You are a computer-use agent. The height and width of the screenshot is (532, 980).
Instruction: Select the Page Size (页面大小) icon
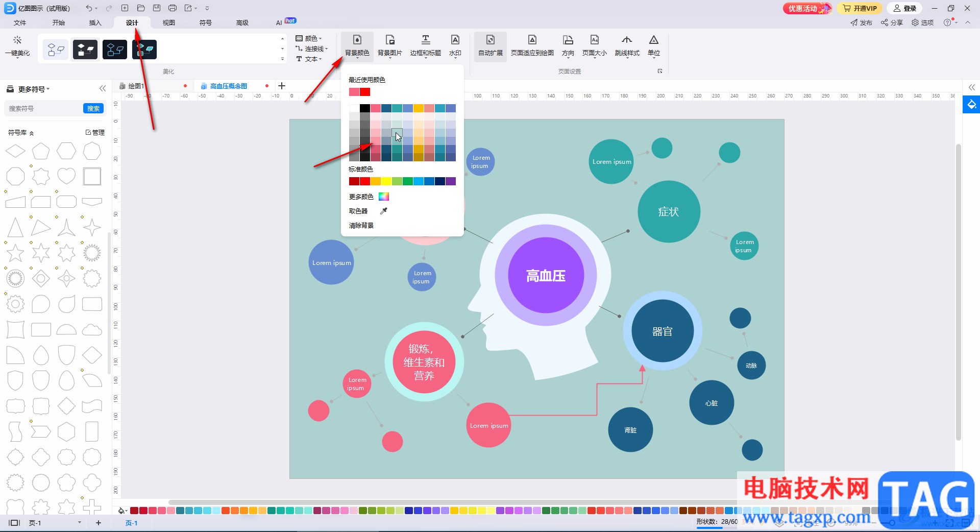pos(594,45)
